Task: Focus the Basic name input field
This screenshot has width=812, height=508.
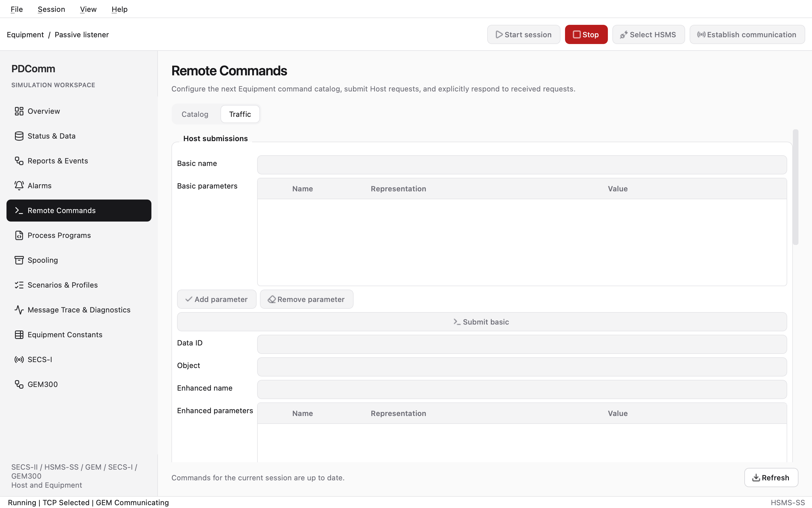Action: [522, 165]
